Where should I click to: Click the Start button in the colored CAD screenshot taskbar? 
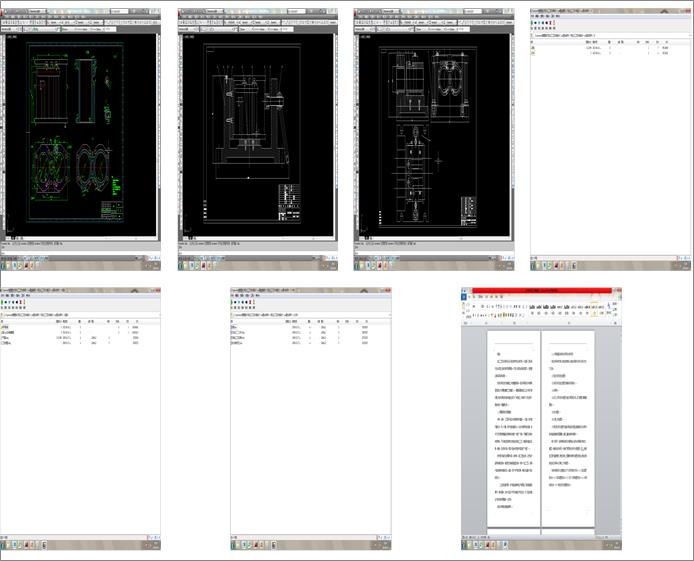4,266
